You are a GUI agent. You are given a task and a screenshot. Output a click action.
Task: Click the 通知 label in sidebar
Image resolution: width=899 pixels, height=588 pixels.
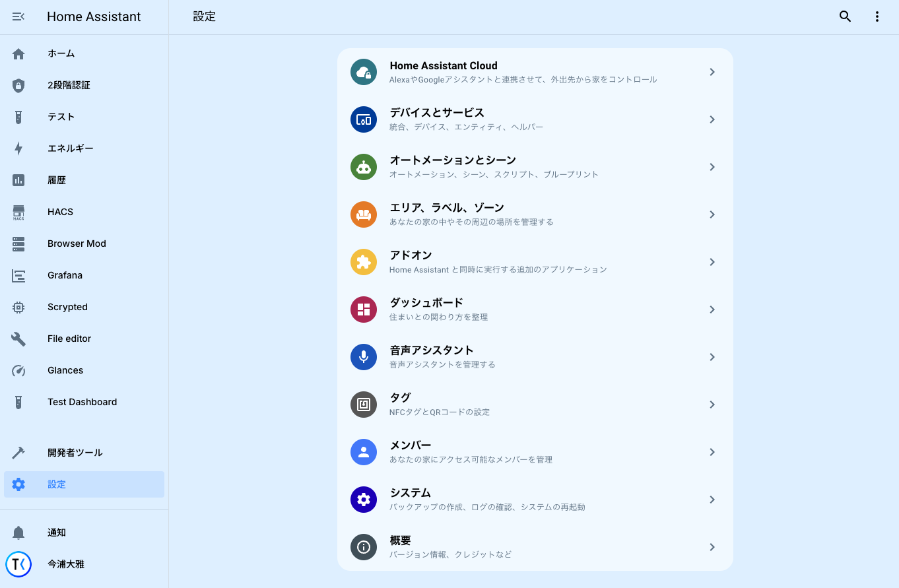57,533
